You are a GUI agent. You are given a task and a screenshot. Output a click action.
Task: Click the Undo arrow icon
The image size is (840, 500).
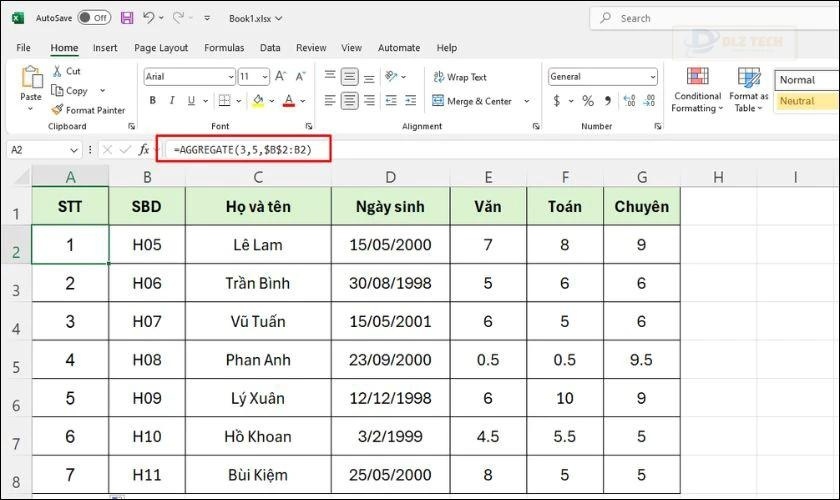pyautogui.click(x=148, y=18)
